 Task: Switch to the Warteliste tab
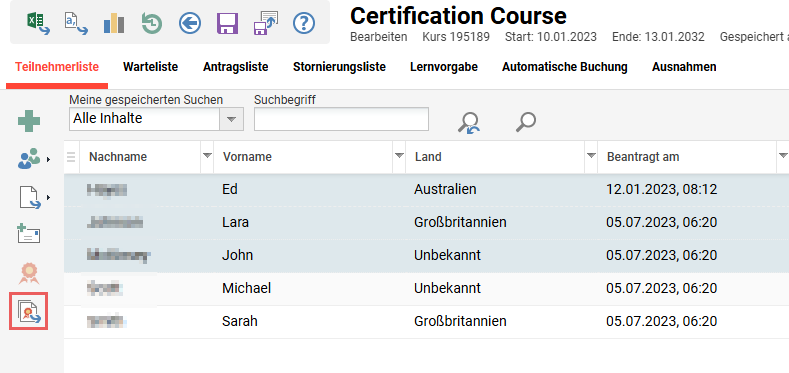(x=150, y=67)
